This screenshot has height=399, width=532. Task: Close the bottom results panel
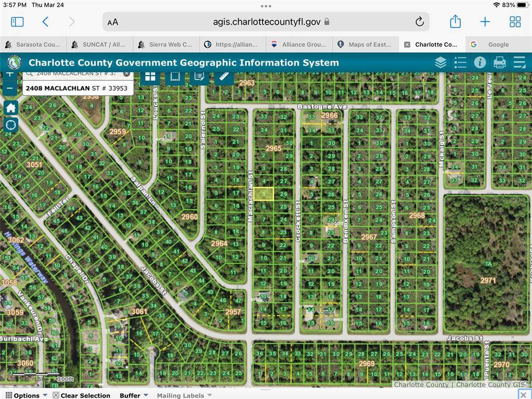click(523, 395)
